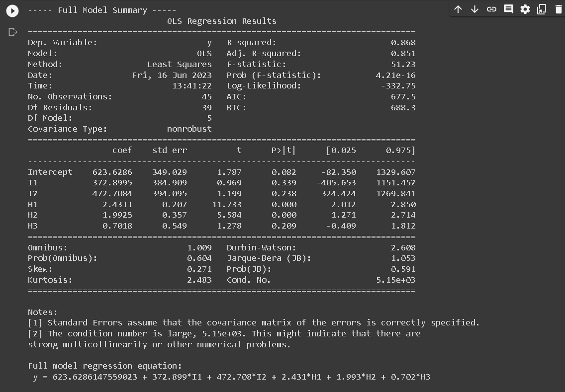The image size is (565, 392).
Task: Click the 'nonrobust' covariance type value
Action: coord(189,129)
